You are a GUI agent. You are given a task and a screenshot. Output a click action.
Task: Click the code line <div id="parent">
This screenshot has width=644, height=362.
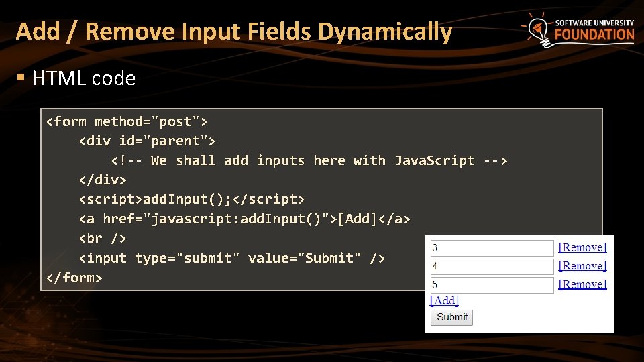(x=147, y=141)
